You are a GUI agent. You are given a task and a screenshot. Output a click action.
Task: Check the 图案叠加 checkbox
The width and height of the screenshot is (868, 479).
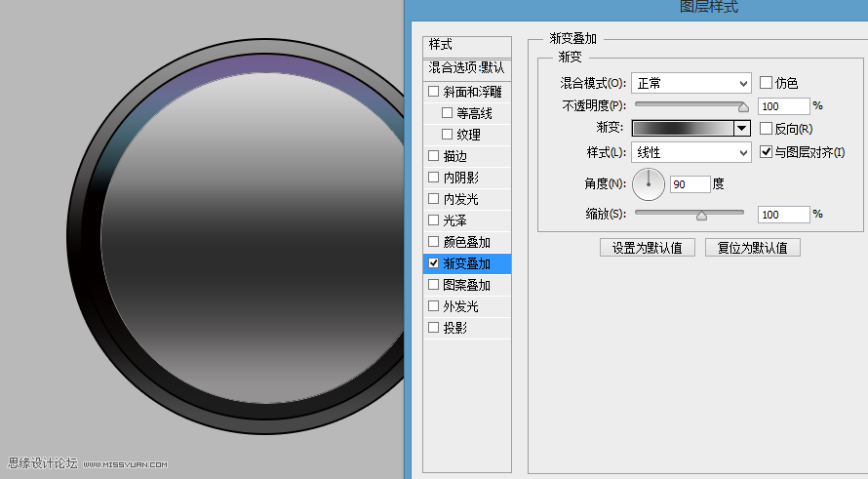[433, 285]
